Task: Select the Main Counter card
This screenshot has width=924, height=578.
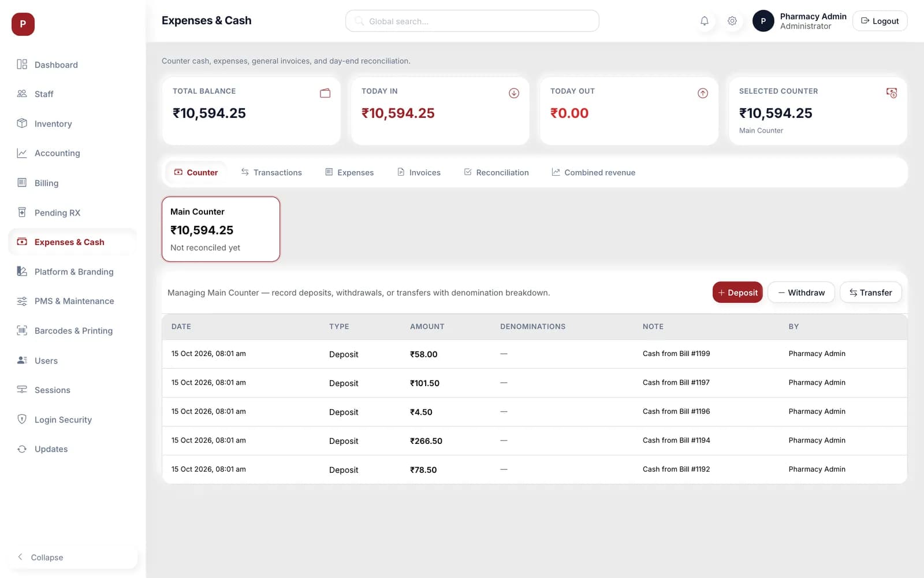Action: (x=221, y=229)
